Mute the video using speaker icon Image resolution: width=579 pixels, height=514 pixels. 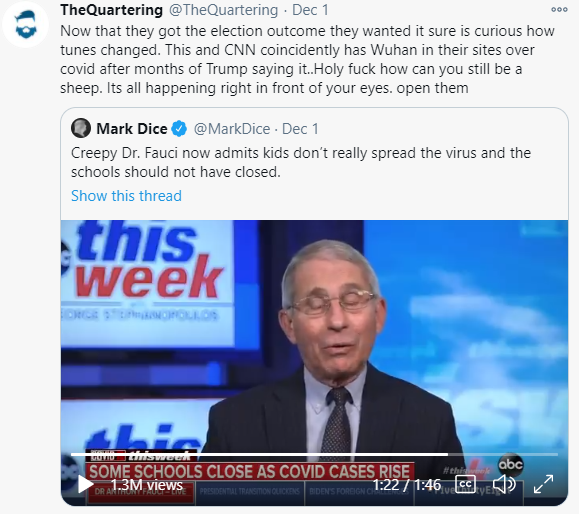[504, 484]
